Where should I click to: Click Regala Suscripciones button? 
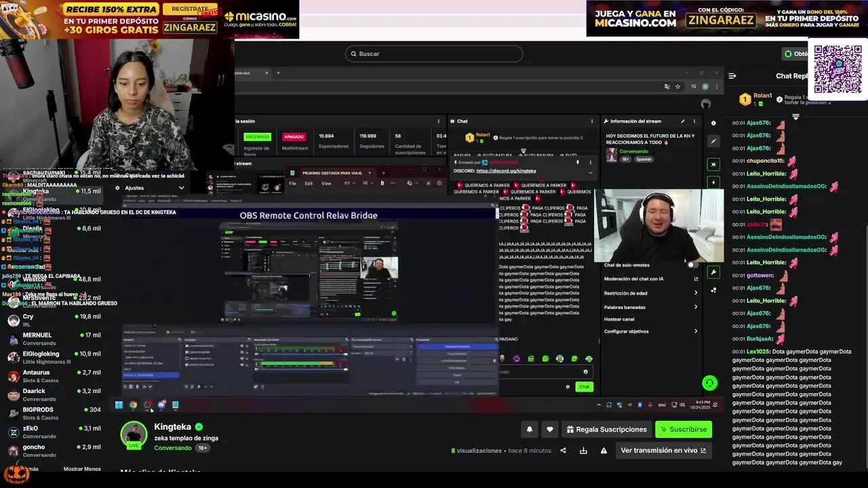pyautogui.click(x=607, y=429)
